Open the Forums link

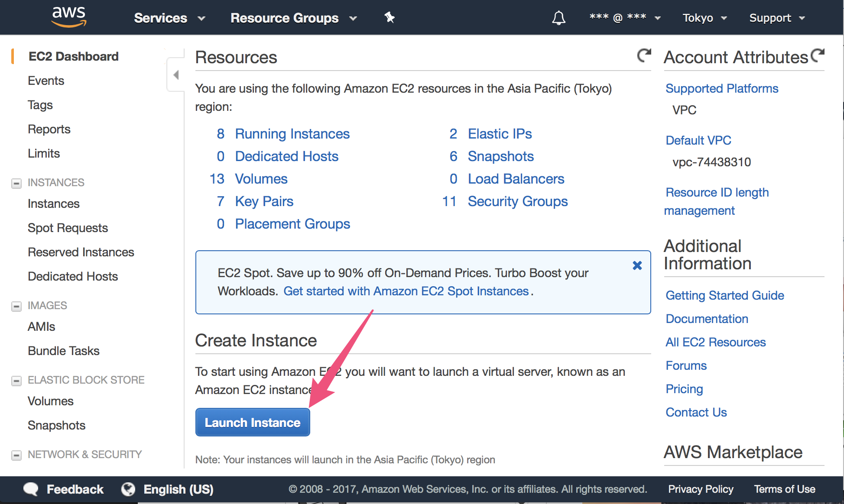click(x=686, y=365)
